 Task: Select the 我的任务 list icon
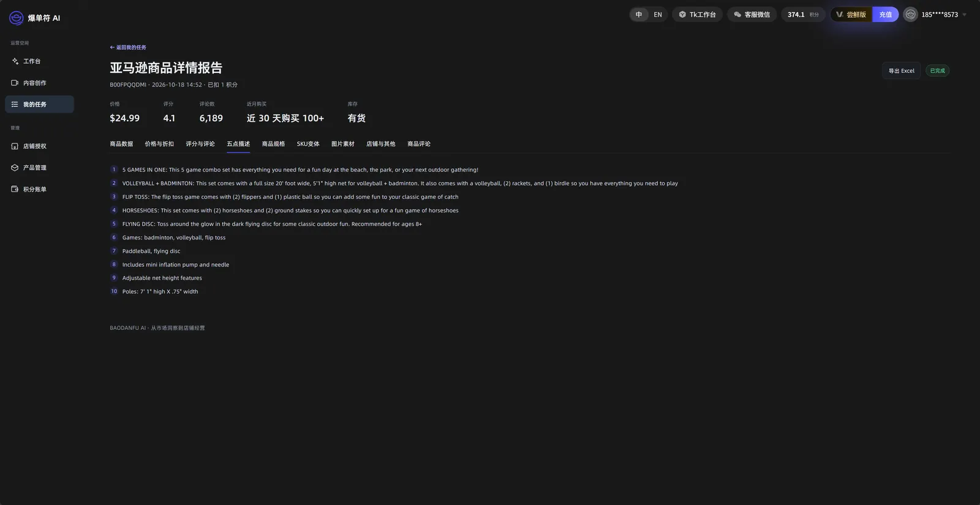(x=15, y=105)
